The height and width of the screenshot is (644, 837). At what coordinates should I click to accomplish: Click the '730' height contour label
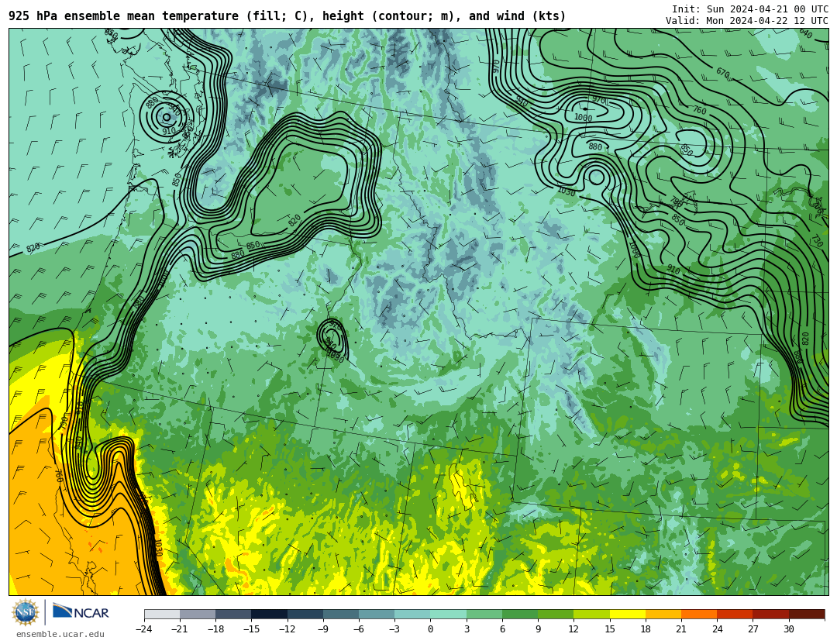tap(818, 240)
